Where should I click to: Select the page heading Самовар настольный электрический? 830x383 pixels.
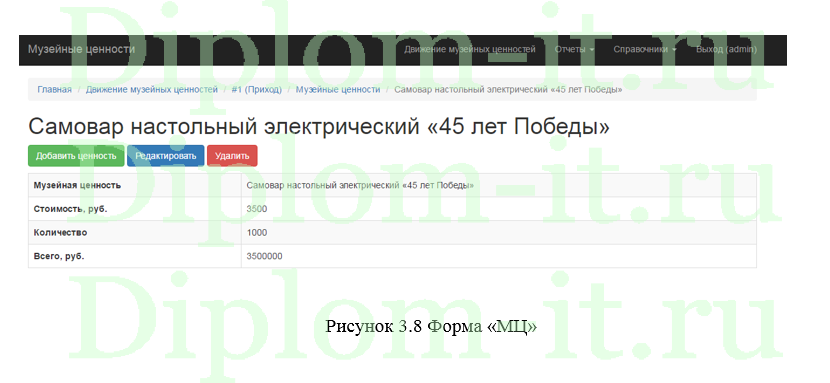pyautogui.click(x=319, y=127)
